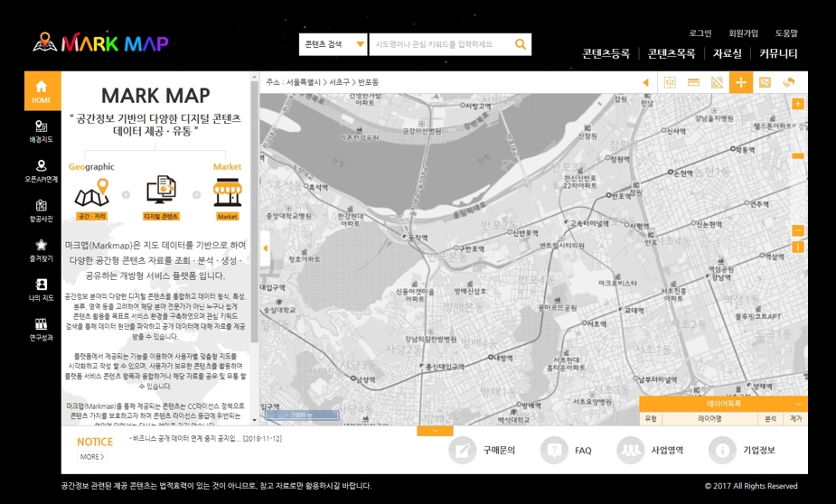Screen dimensions: 836x504
Task: Click the 1000 m map scale bar
Action: tap(302, 415)
